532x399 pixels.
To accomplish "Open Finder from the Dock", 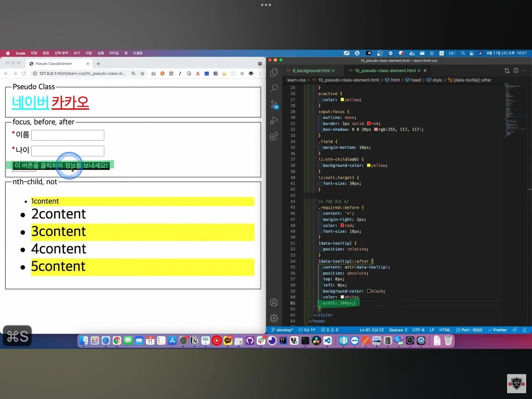I will click(x=83, y=341).
